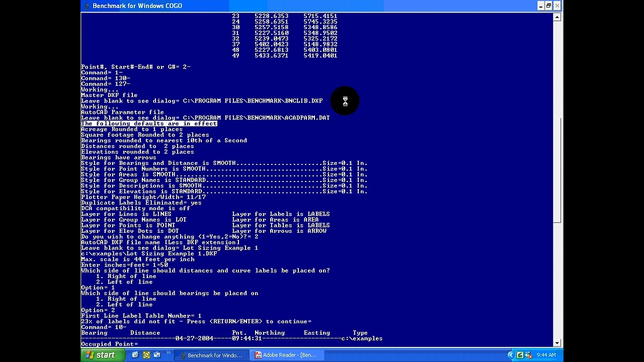Click 'Square footage Rounded to 2 places' line
This screenshot has width=644, height=362.
[145, 135]
